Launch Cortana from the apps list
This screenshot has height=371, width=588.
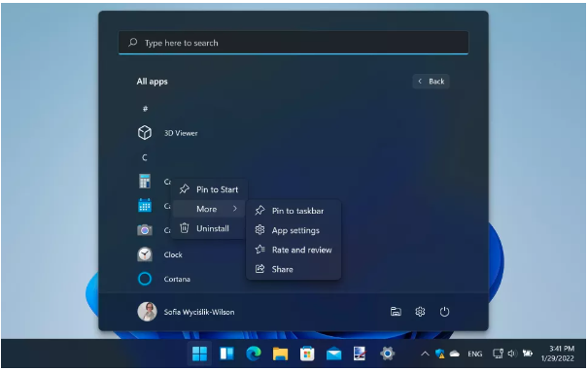pyautogui.click(x=164, y=279)
